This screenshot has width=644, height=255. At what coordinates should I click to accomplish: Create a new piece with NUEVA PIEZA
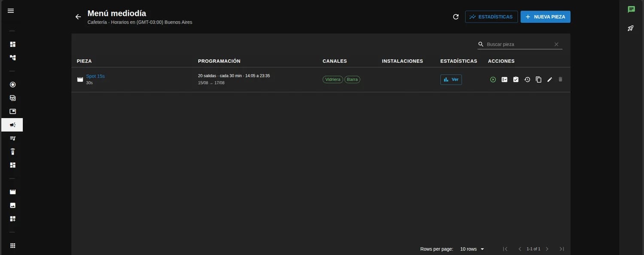(x=545, y=17)
